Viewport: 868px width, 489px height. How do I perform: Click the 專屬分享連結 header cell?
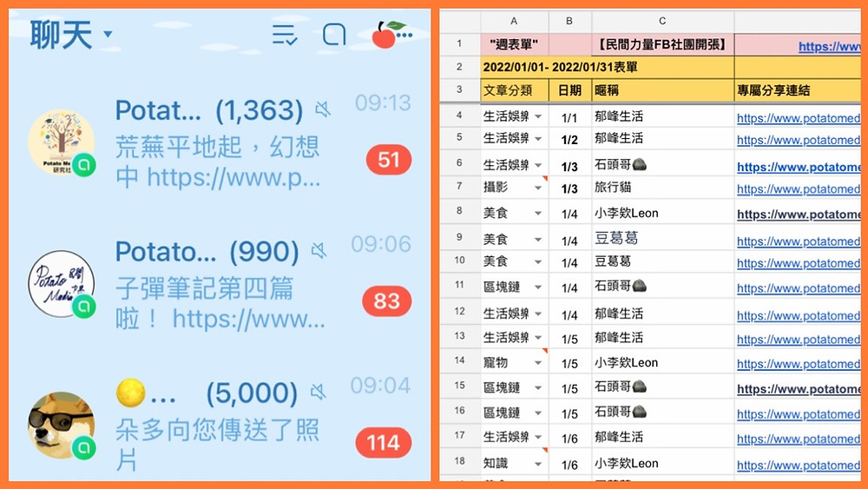(x=797, y=90)
